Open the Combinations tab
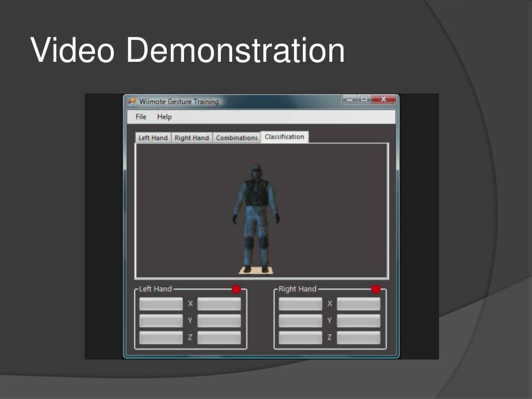The height and width of the screenshot is (399, 532). (236, 138)
